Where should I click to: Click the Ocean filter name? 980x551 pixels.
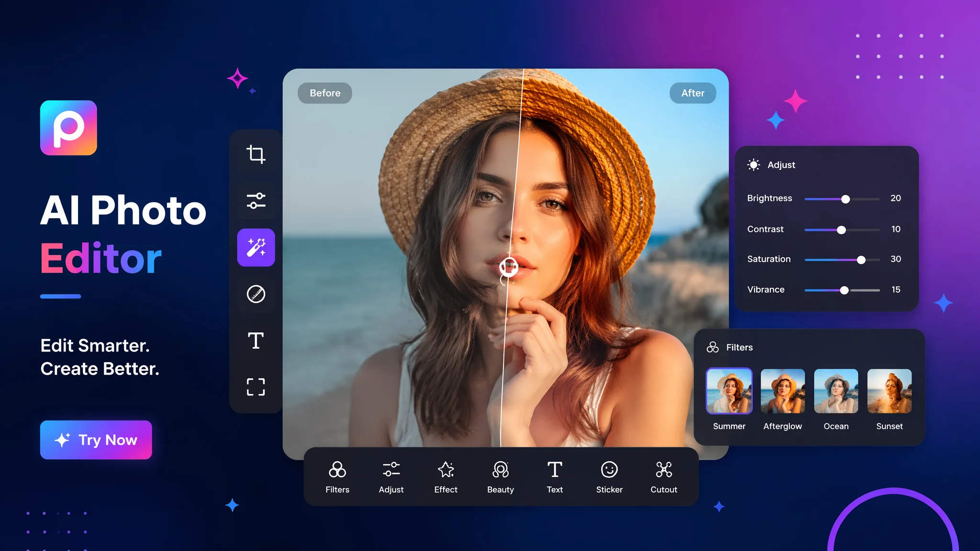[x=836, y=426]
